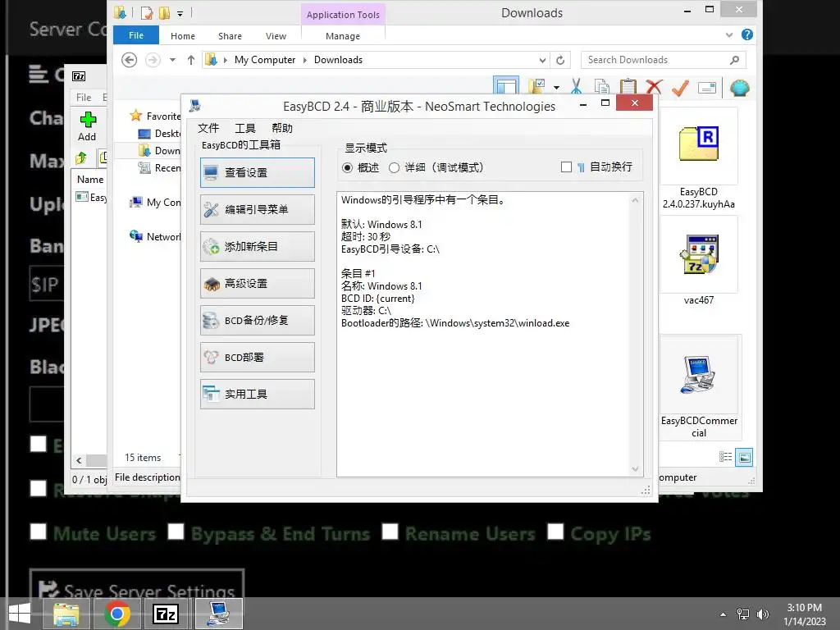
Task: Switch Explorer to details view icon
Action: [x=725, y=456]
